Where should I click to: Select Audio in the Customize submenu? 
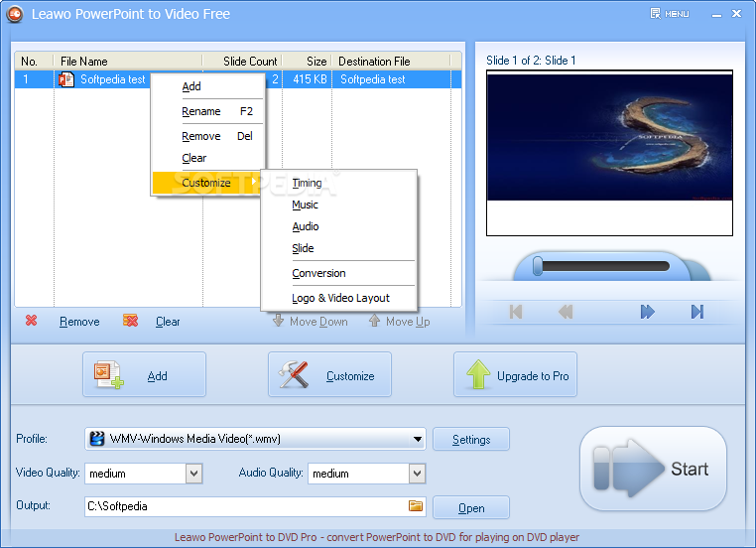[338, 226]
